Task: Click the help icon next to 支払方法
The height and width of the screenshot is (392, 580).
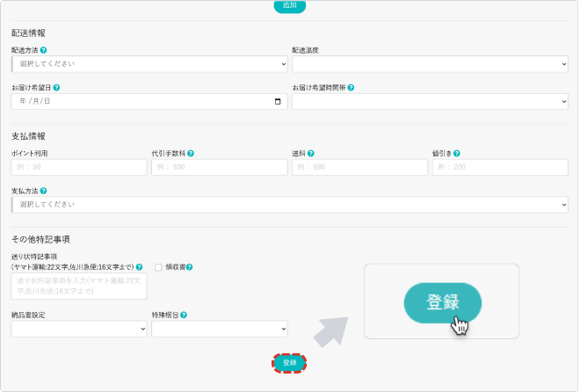Action: (x=44, y=190)
